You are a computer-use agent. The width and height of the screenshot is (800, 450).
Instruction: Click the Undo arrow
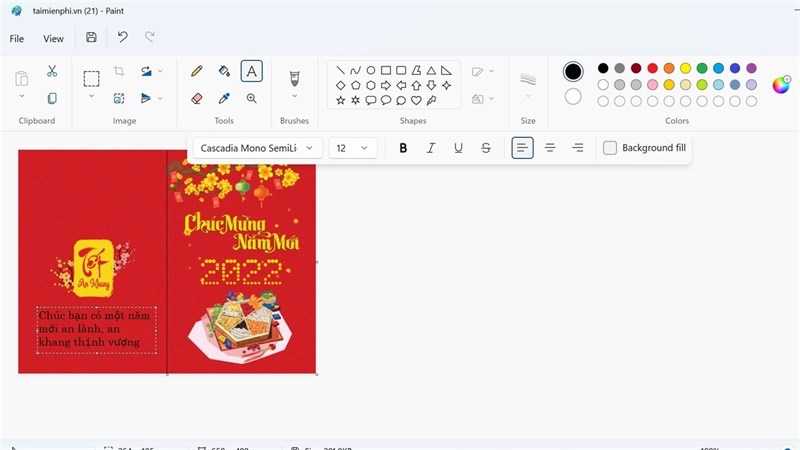click(122, 37)
